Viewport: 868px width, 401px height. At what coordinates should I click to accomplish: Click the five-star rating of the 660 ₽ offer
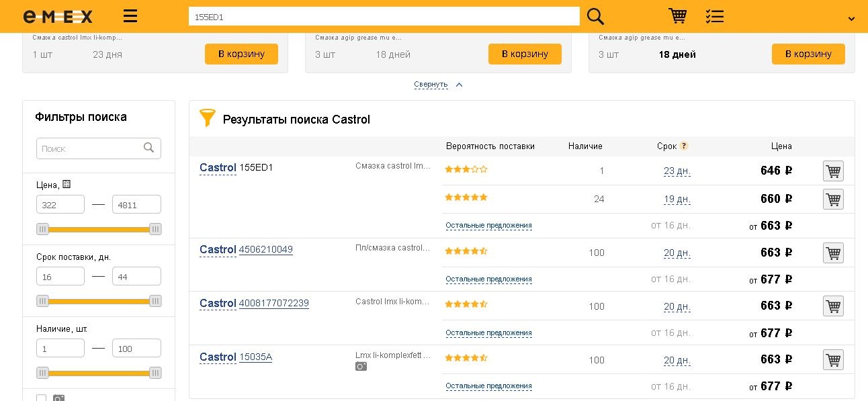466,197
